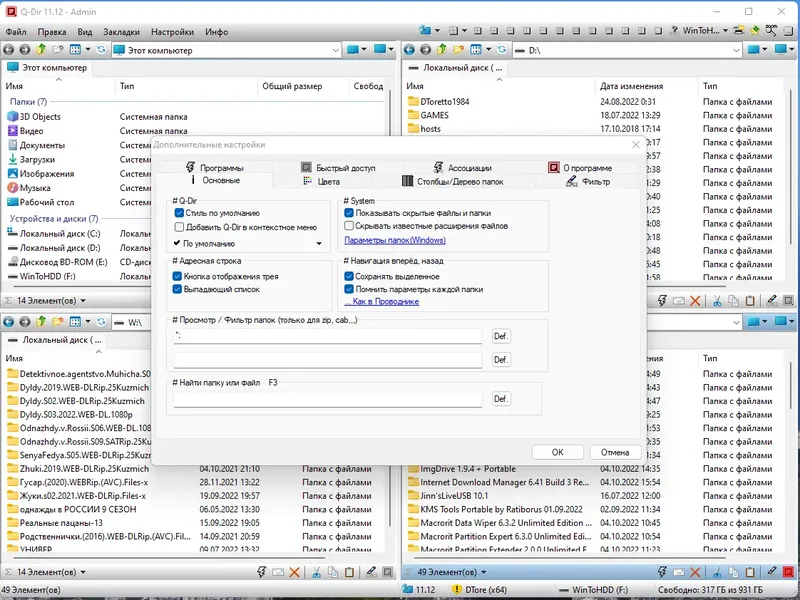Go up one level in the D:\ pane

pyautogui.click(x=442, y=49)
